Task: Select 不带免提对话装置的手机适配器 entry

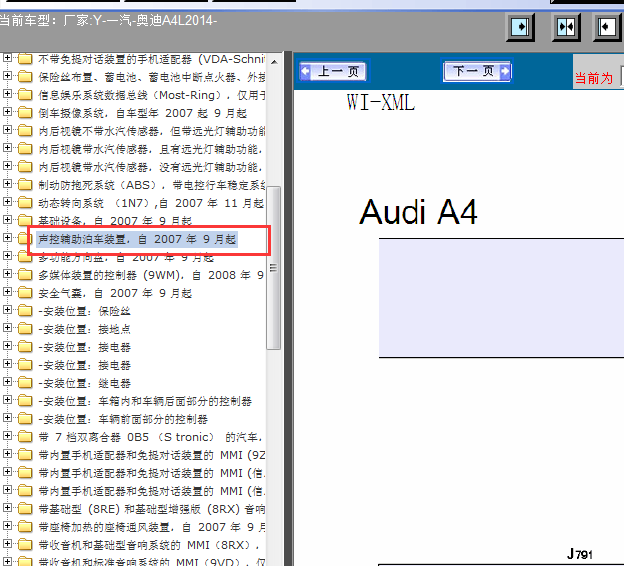Action: 152,59
